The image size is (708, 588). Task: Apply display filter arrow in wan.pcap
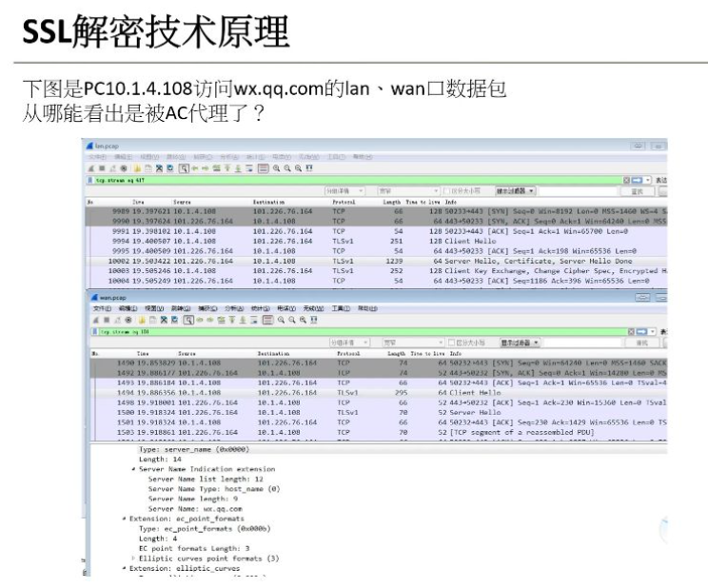[641, 331]
